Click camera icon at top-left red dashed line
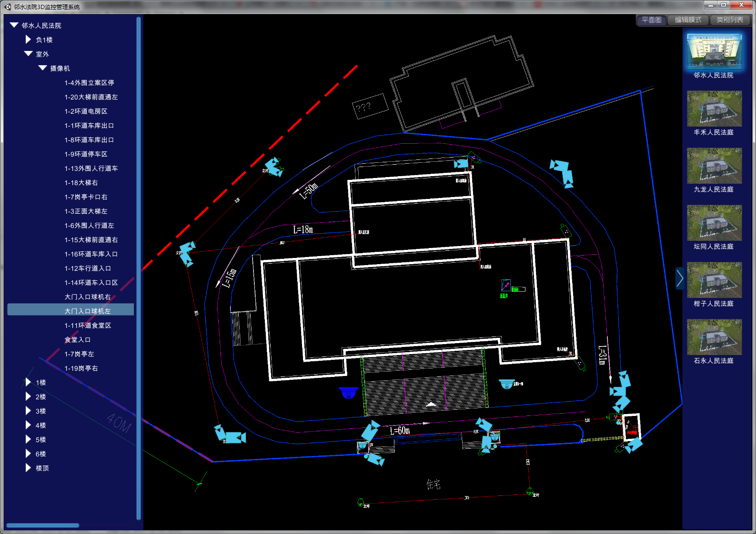This screenshot has height=534, width=756. point(274,167)
